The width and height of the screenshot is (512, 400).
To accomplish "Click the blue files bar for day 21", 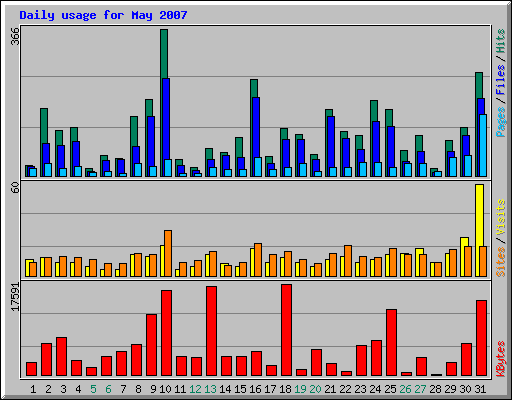I will [x=331, y=142].
